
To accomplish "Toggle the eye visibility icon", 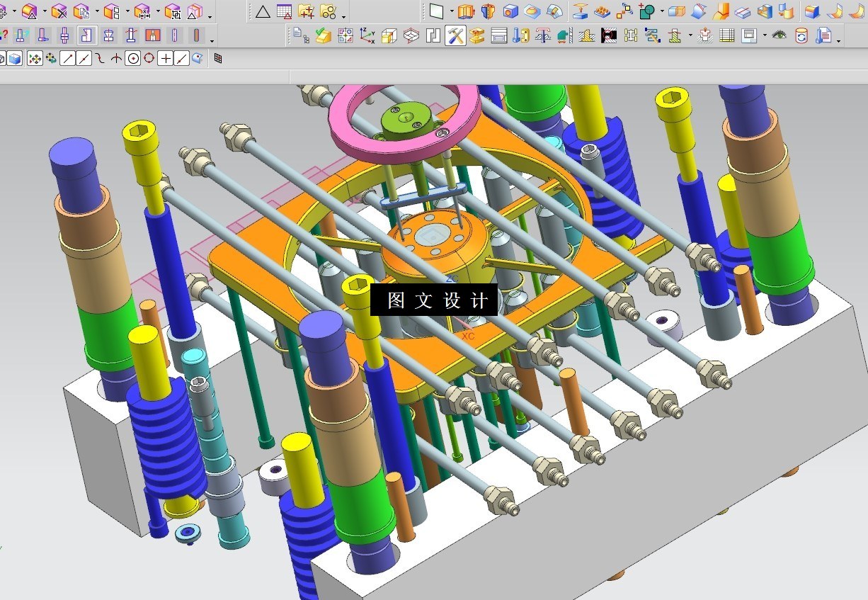I will tap(779, 35).
